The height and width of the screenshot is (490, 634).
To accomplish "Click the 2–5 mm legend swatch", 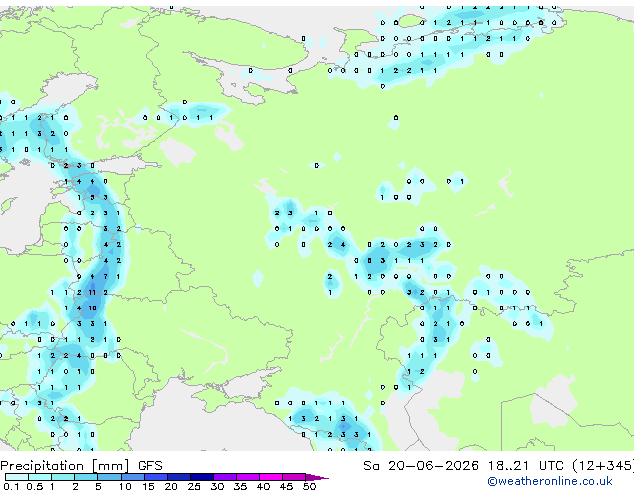I will click(x=86, y=477).
